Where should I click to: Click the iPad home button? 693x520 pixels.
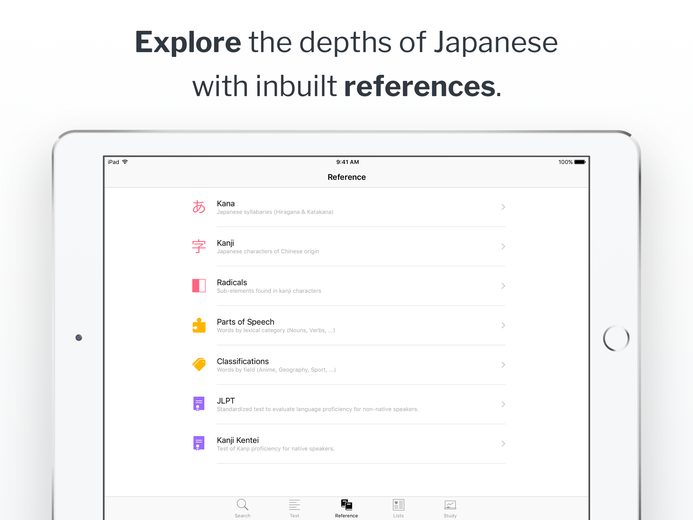(x=616, y=338)
